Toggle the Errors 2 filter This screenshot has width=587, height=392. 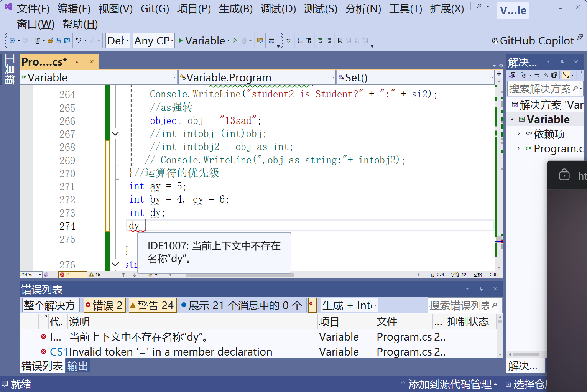tap(104, 305)
